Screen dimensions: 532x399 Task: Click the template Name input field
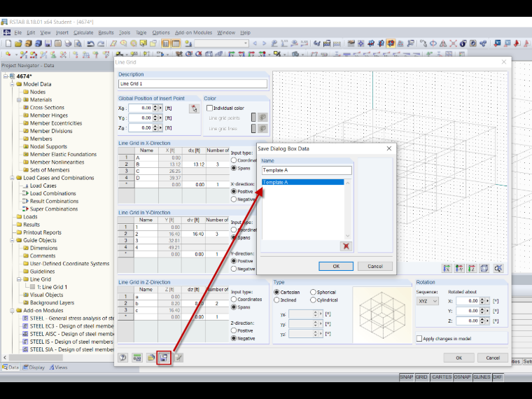pyautogui.click(x=307, y=170)
